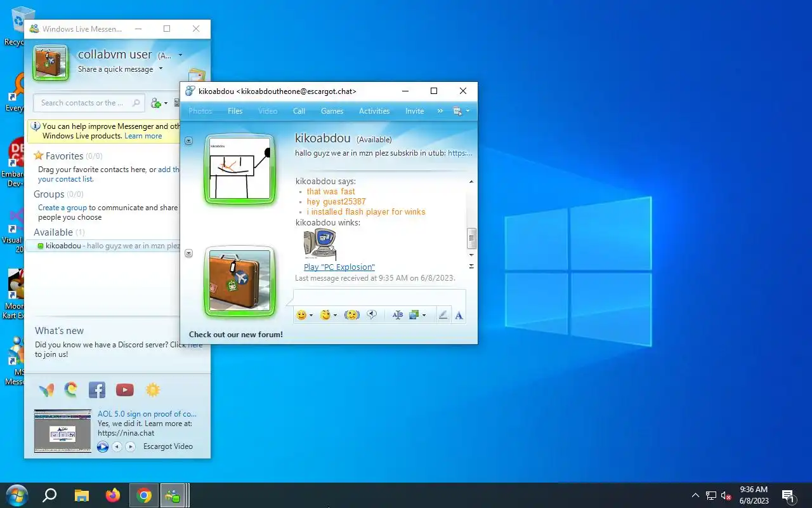The height and width of the screenshot is (508, 812).
Task: Collapse kikoabdou's display picture arrow
Action: point(188,141)
